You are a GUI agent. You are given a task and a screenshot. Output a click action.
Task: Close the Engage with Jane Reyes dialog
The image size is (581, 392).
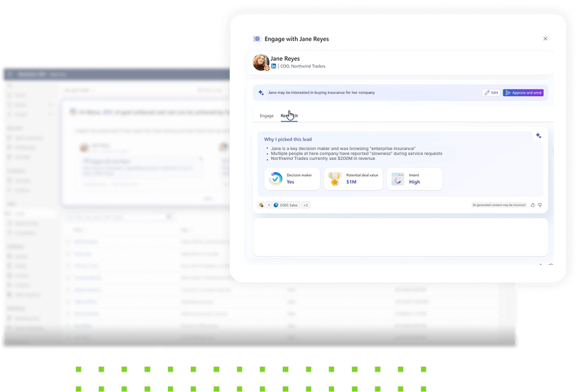(x=545, y=38)
